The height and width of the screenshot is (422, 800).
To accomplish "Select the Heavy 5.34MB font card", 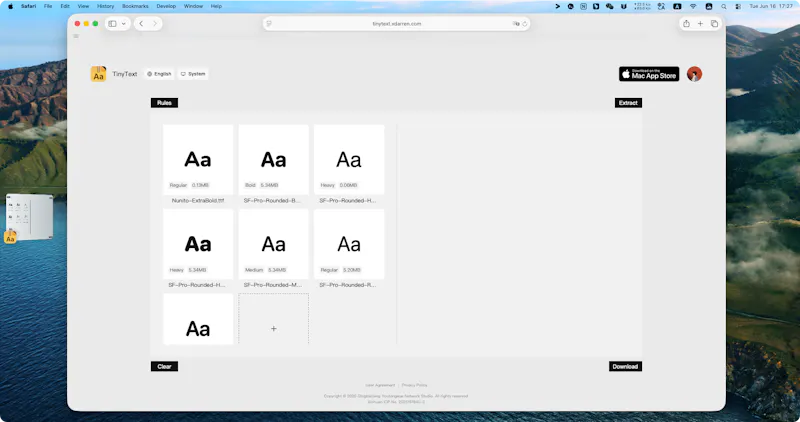I will pyautogui.click(x=198, y=244).
